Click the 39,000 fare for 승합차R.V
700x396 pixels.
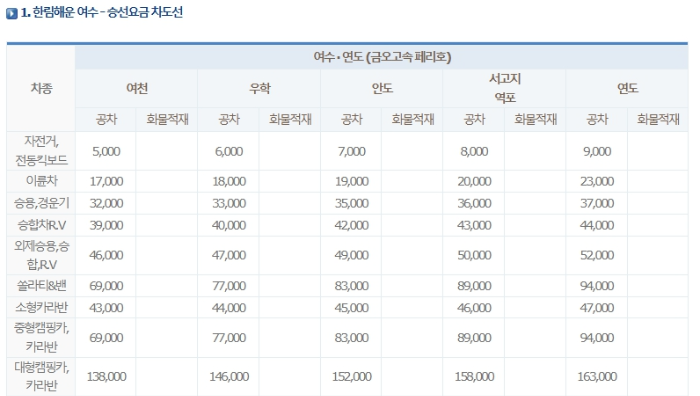106,225
